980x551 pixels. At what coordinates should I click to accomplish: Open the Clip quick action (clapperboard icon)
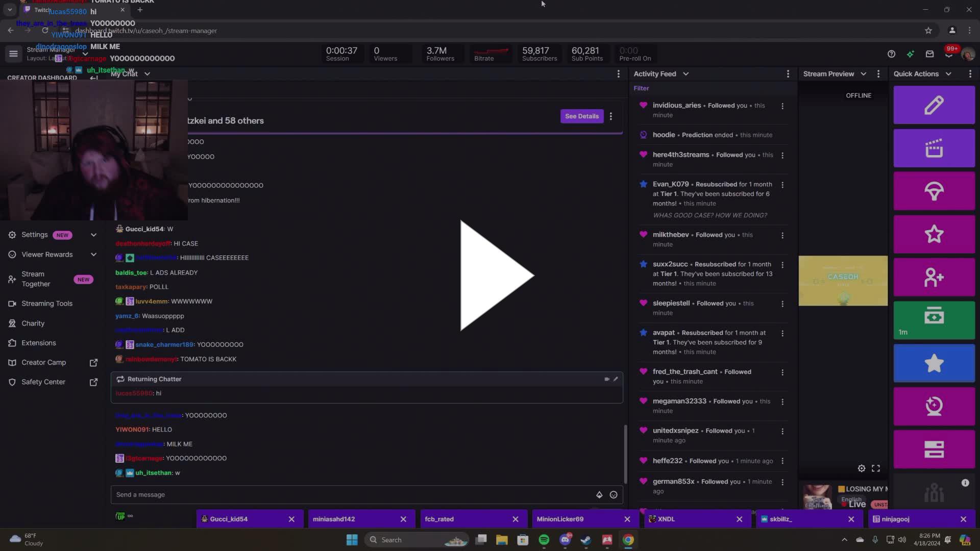tap(934, 148)
